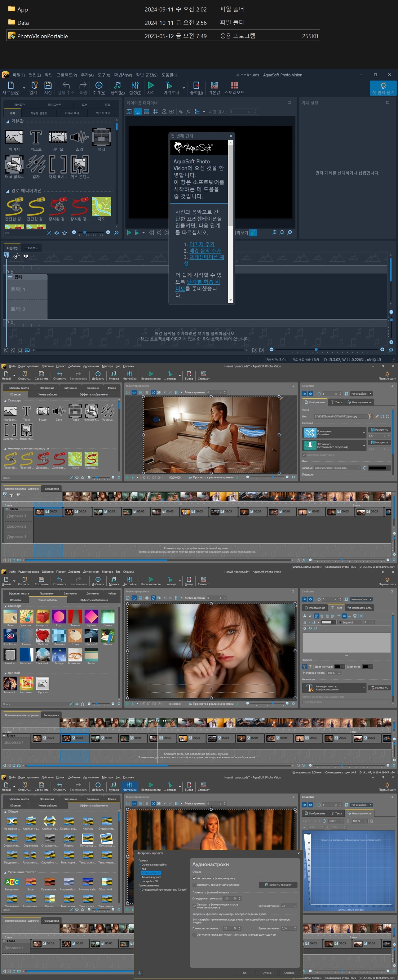This screenshot has height=980, width=398.
Task: Open the Data folder row
Action: (163, 22)
